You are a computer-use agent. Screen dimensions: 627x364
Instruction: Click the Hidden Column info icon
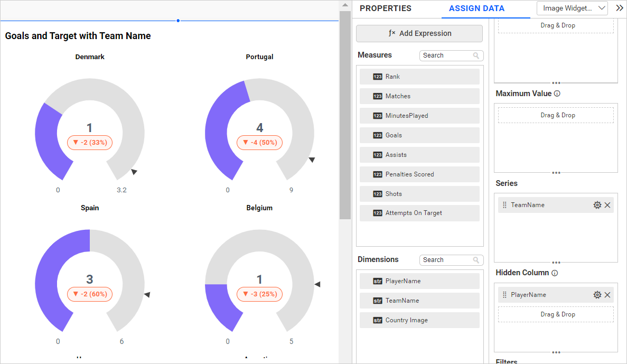tap(554, 273)
